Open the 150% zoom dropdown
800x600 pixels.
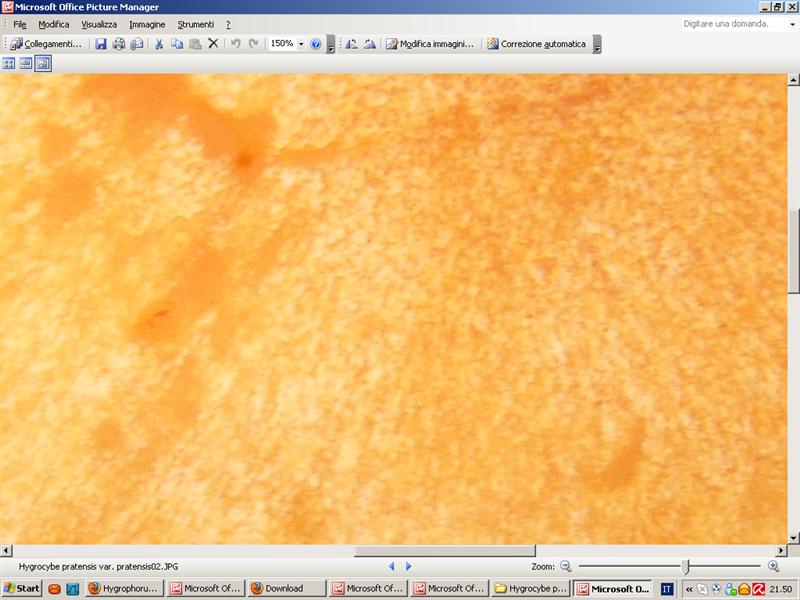[x=301, y=44]
